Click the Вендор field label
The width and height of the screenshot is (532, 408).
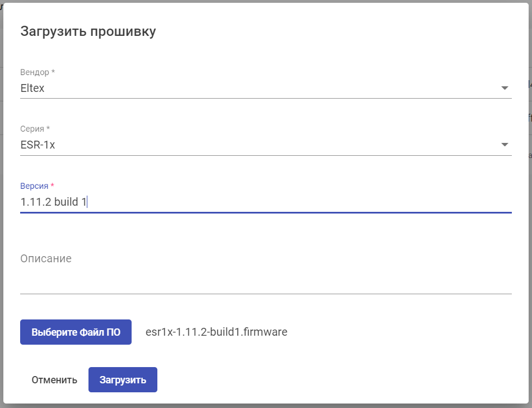pos(38,72)
